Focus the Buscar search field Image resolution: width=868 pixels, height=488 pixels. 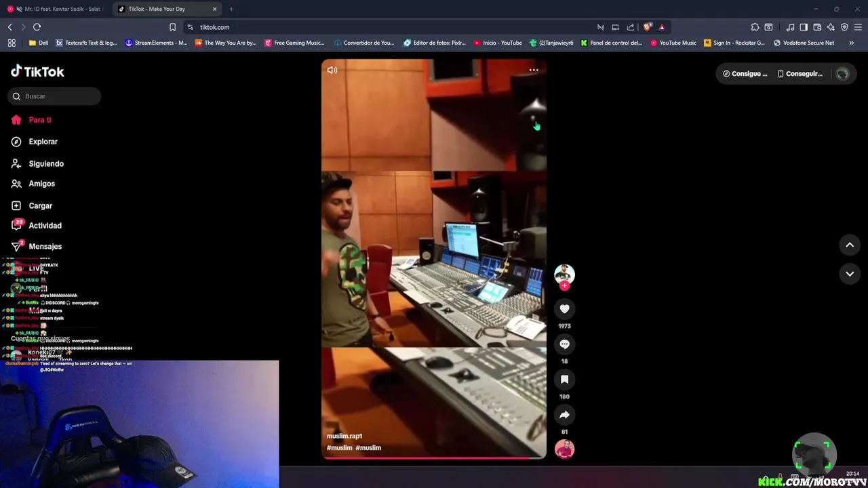pyautogui.click(x=54, y=96)
